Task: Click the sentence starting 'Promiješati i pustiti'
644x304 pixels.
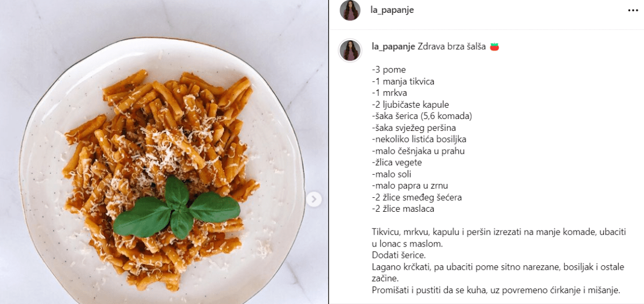Action: coord(496,290)
